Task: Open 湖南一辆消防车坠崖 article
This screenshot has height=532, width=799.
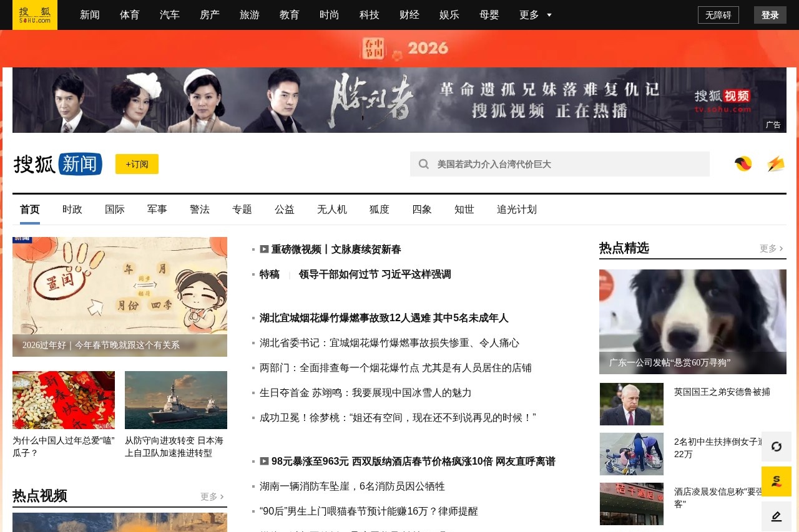Action: point(352,486)
